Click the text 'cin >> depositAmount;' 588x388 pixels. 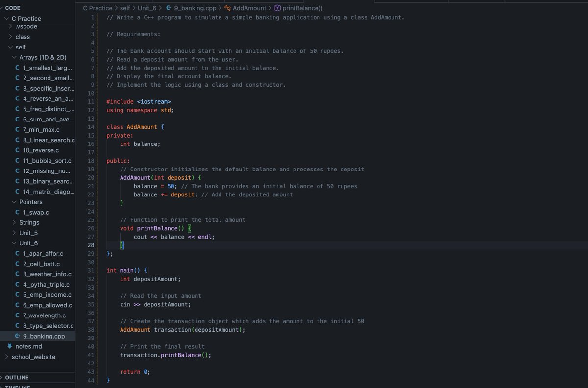coord(155,304)
